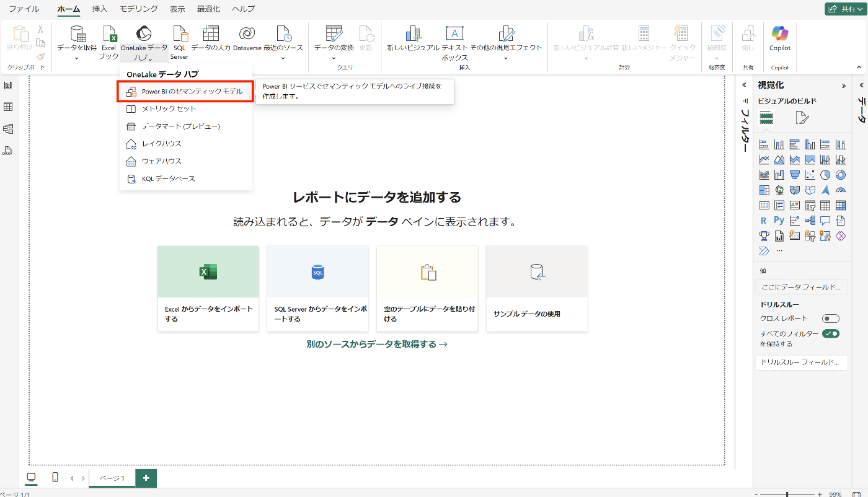Select the Power Automate visual icon
This screenshot has height=497, width=868.
click(x=764, y=251)
